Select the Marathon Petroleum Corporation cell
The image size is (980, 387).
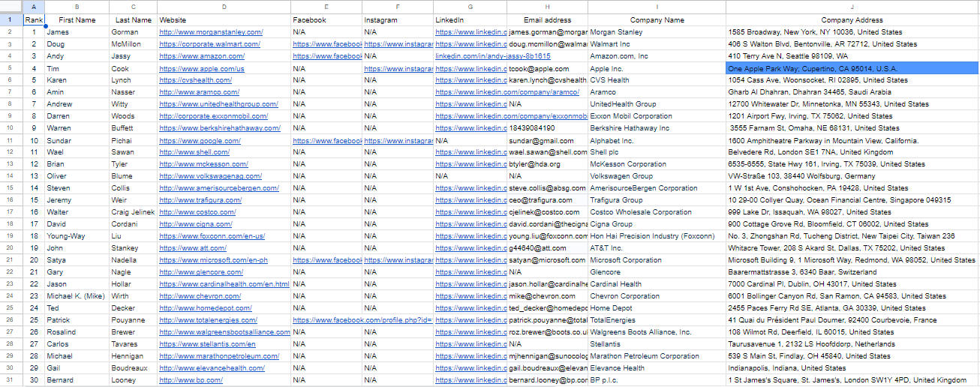click(657, 356)
